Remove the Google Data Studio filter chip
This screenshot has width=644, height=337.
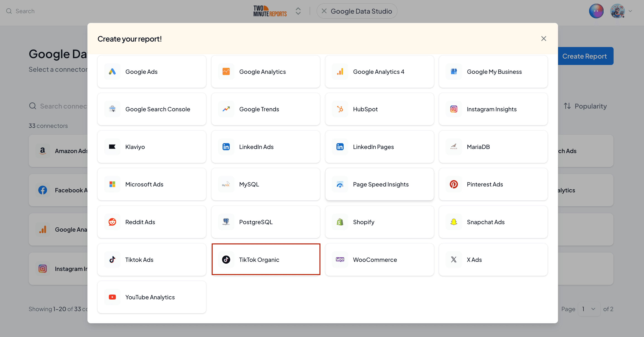pyautogui.click(x=324, y=11)
